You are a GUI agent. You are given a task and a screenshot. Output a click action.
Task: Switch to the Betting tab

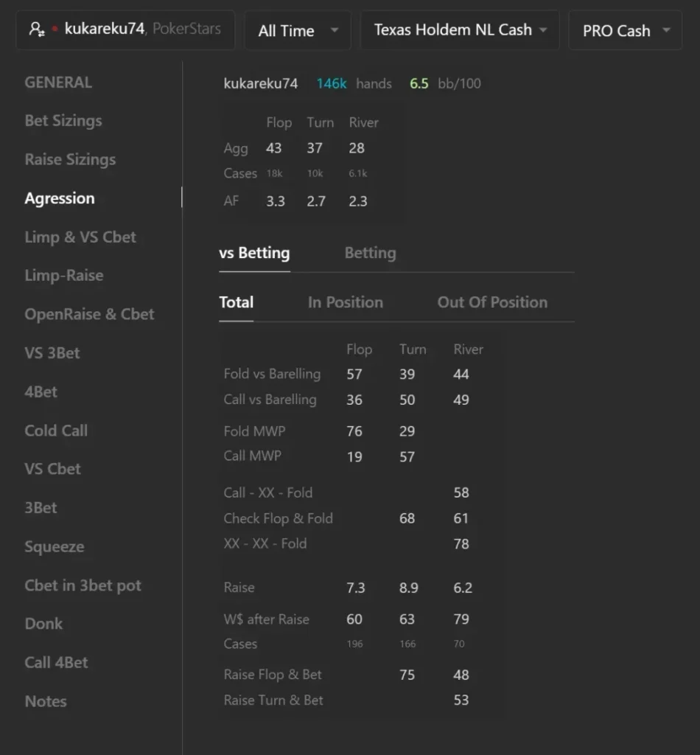point(371,254)
